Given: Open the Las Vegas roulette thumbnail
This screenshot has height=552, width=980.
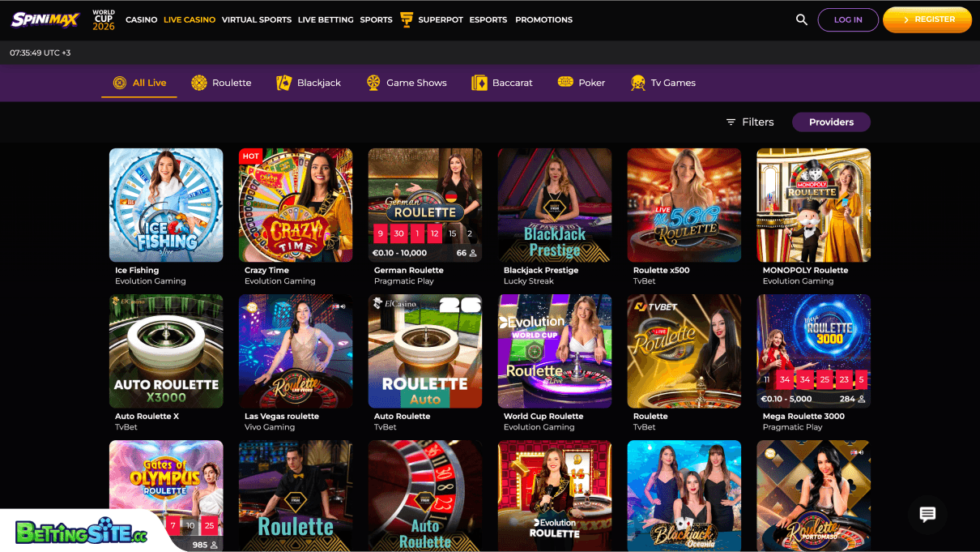Looking at the screenshot, I should 296,351.
